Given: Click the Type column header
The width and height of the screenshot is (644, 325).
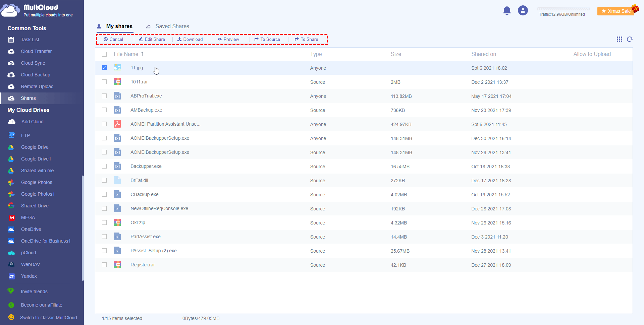Looking at the screenshot, I should [x=316, y=54].
